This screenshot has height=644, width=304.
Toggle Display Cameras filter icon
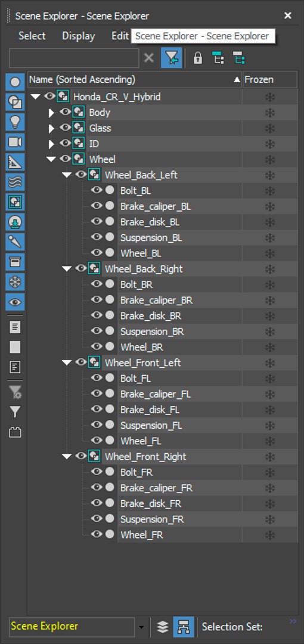coord(15,142)
